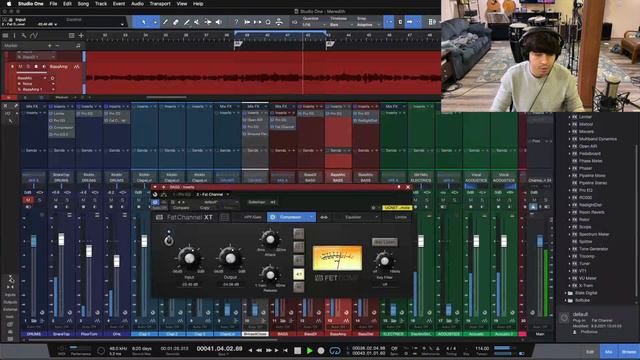This screenshot has width=640, height=360.
Task: Open the Studio One application menu
Action: click(31, 4)
